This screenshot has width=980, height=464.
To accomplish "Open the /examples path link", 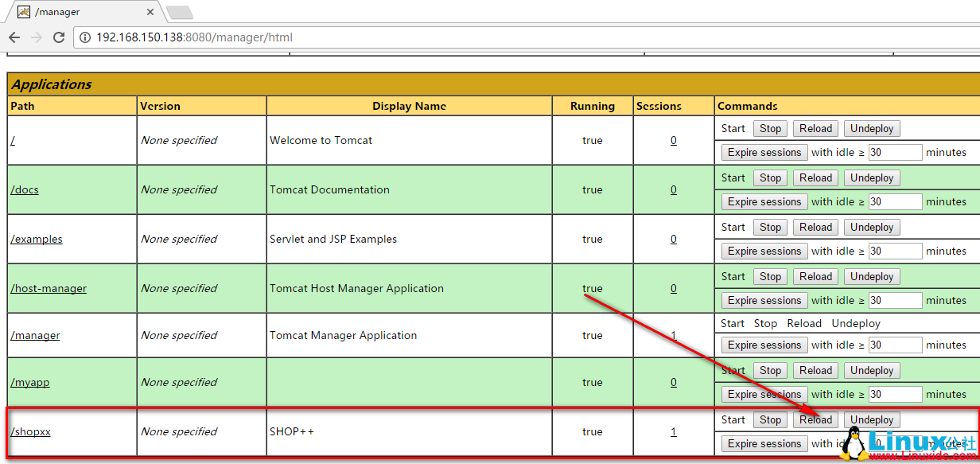I will [x=37, y=239].
